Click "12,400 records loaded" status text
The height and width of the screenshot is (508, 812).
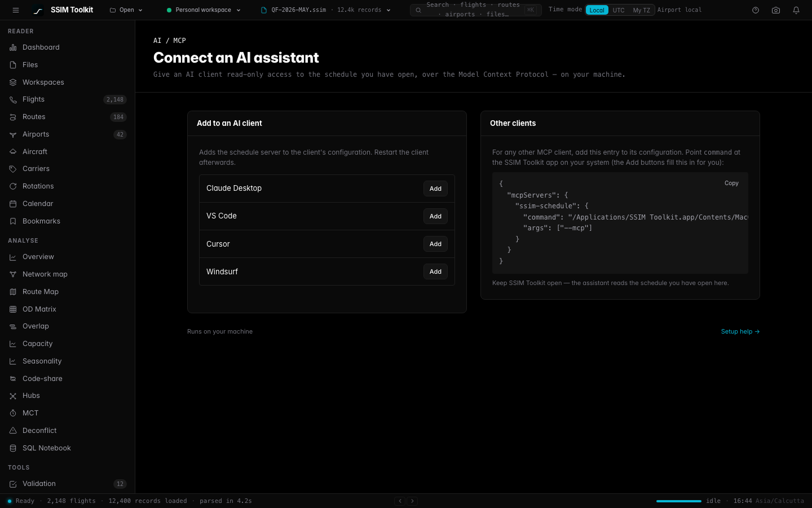148,501
